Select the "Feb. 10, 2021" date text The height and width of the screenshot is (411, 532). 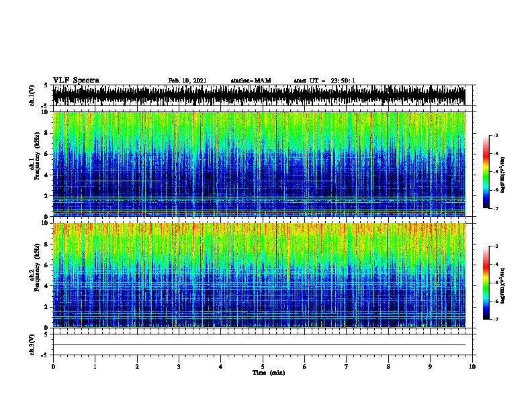click(x=187, y=81)
